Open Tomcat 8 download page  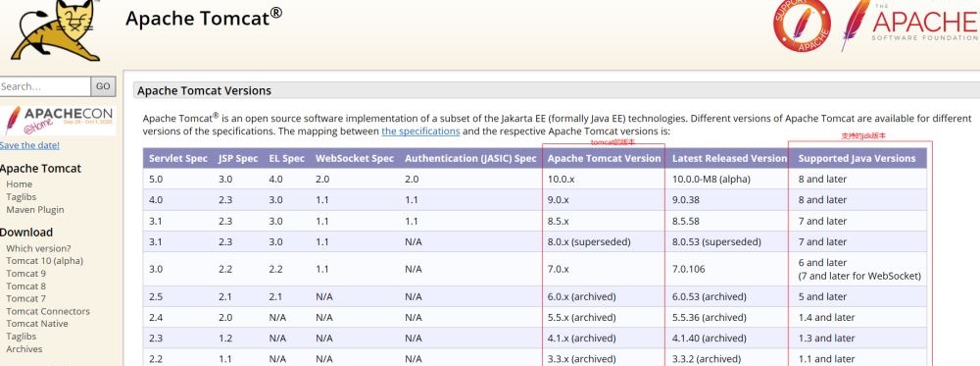click(x=26, y=286)
